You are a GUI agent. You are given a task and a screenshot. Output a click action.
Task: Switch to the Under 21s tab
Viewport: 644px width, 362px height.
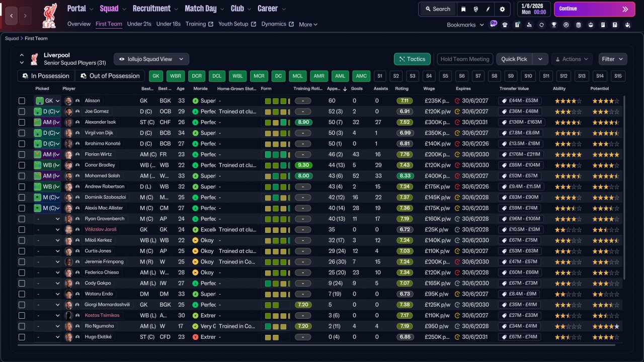tap(139, 24)
